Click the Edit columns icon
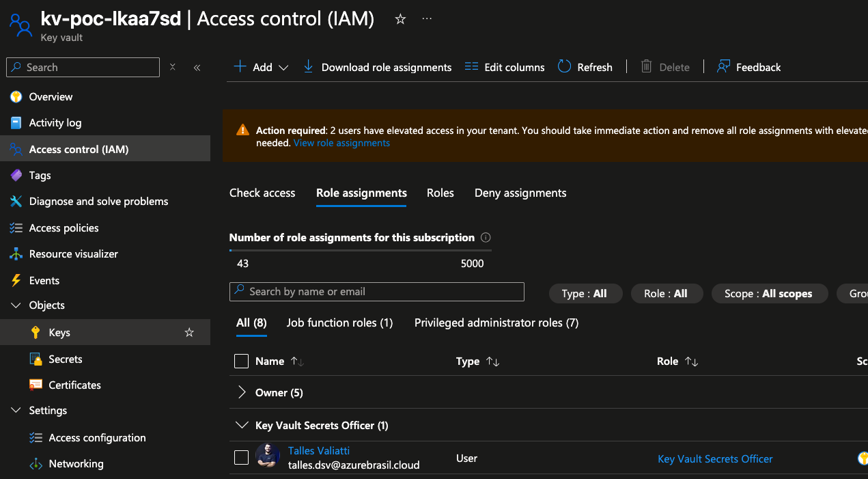The width and height of the screenshot is (868, 479). click(471, 67)
